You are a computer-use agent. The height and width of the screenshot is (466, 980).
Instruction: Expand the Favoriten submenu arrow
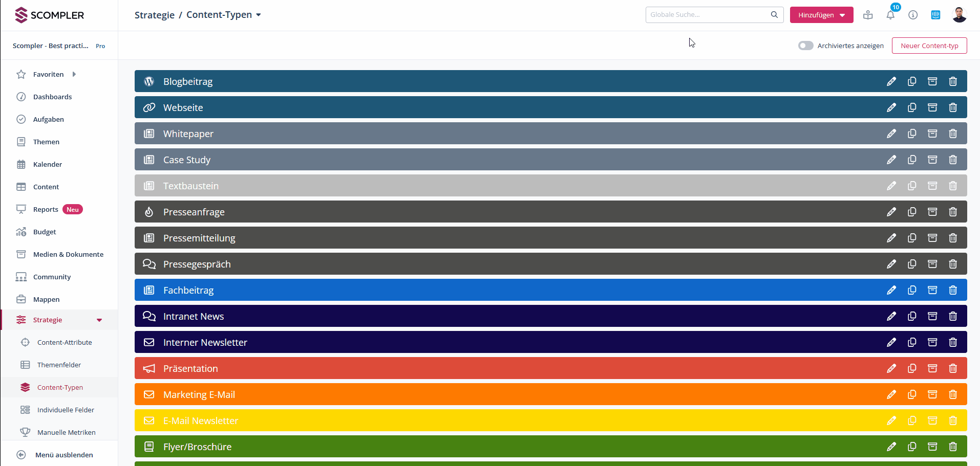click(74, 74)
